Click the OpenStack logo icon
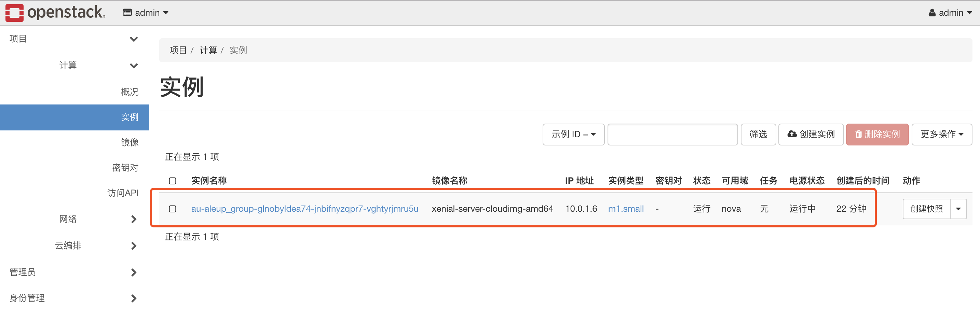 14,13
